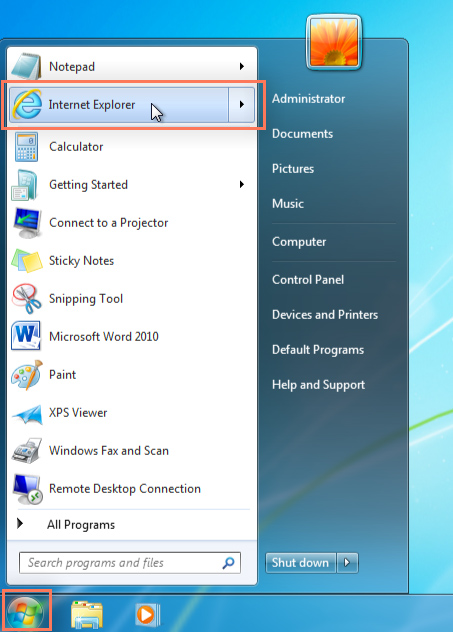Open the Shut down options arrow

pyautogui.click(x=347, y=562)
